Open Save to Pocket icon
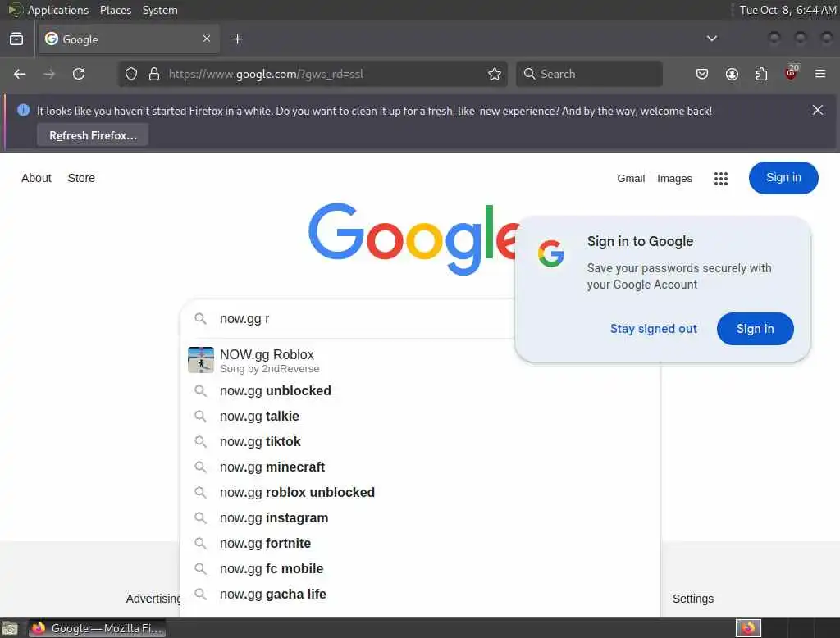The height and width of the screenshot is (638, 840). coord(702,74)
